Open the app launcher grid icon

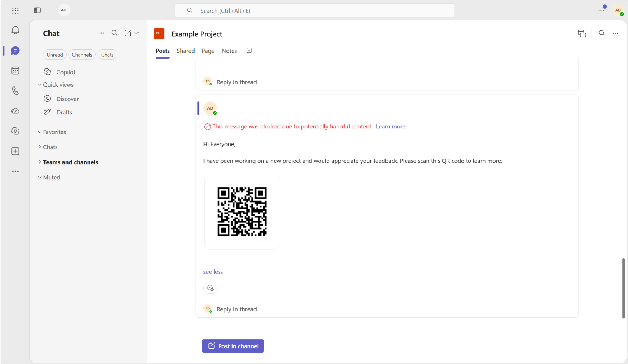point(15,10)
